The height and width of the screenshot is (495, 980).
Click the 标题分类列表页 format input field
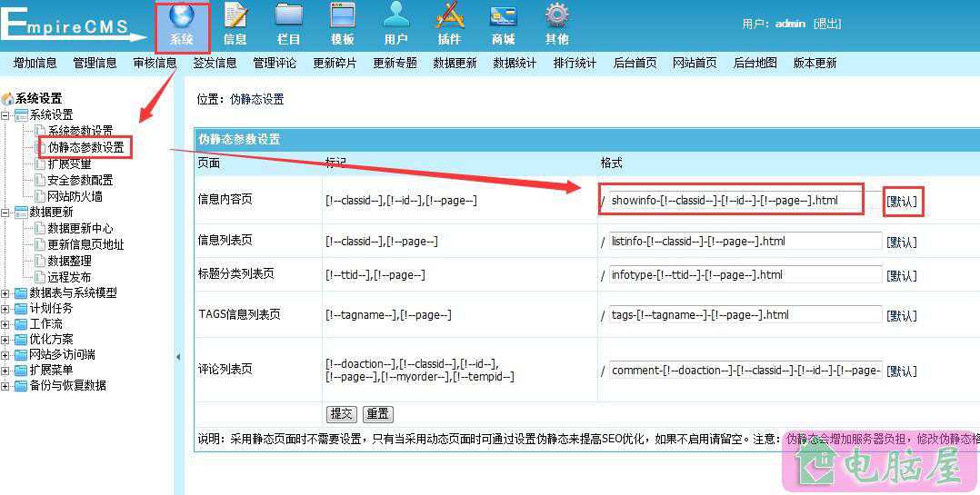click(x=745, y=274)
